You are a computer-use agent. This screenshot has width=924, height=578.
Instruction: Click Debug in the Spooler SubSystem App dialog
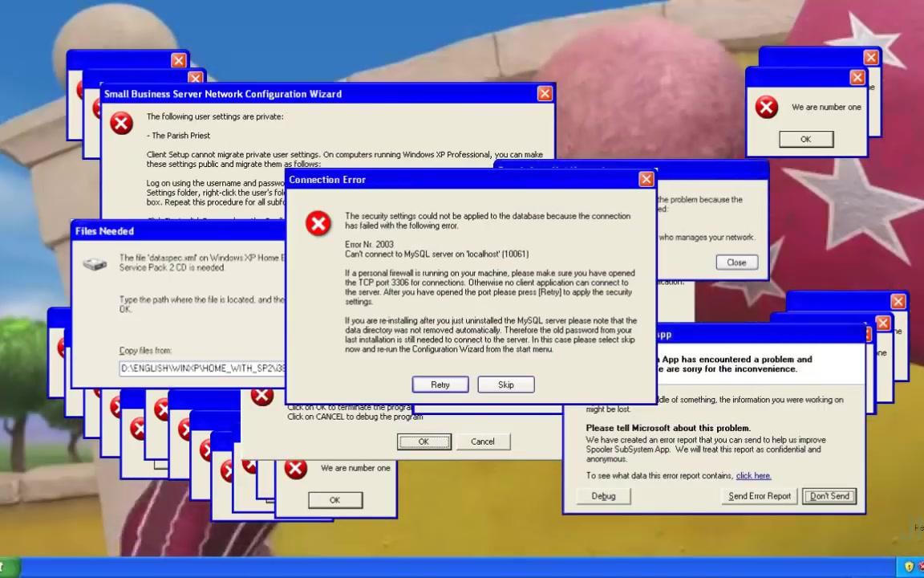point(603,496)
